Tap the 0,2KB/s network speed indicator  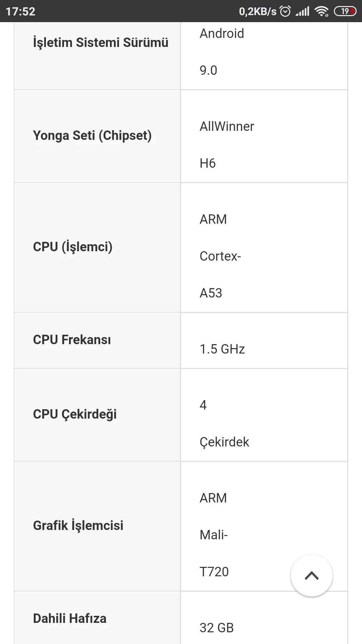point(257,11)
